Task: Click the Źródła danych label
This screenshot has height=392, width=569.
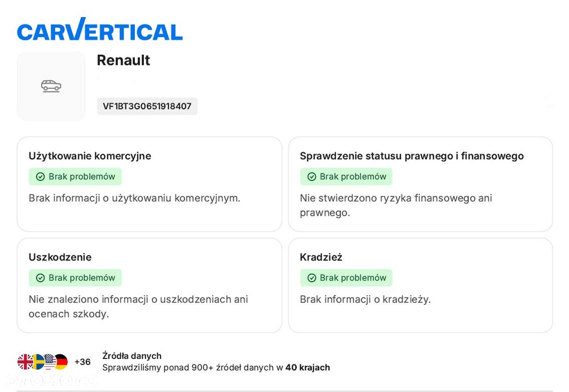Action: (x=131, y=356)
